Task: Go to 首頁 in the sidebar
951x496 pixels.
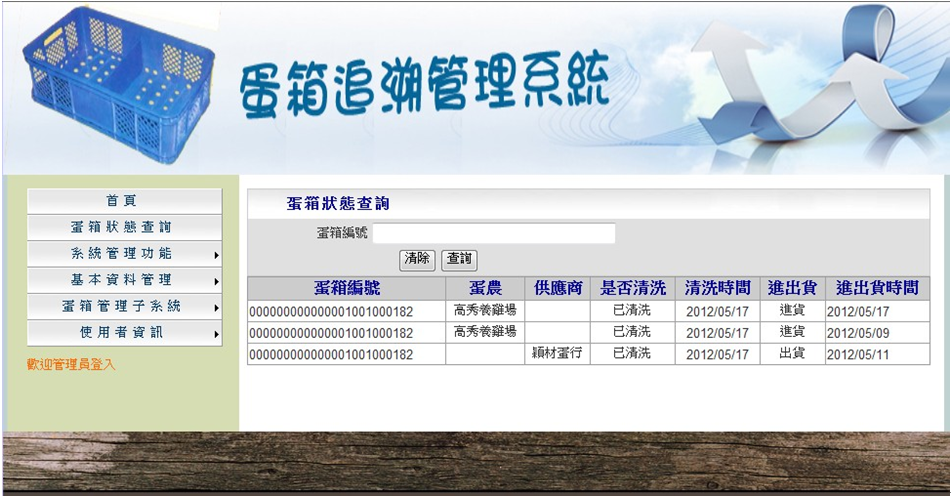Action: (123, 201)
